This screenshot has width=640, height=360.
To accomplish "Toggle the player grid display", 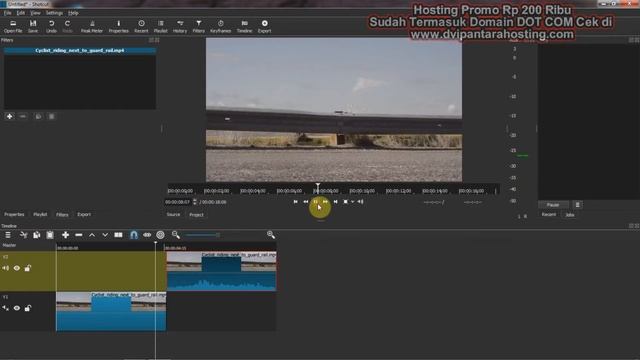I will (346, 202).
